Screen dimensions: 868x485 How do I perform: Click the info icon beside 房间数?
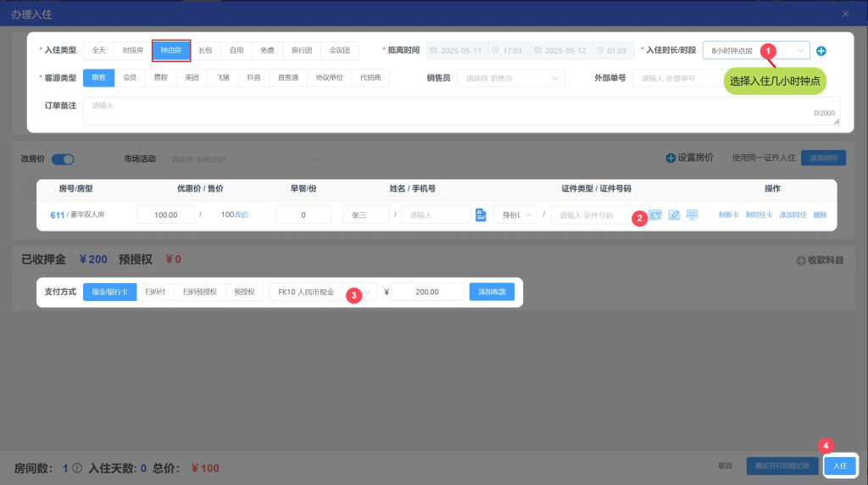pos(77,467)
